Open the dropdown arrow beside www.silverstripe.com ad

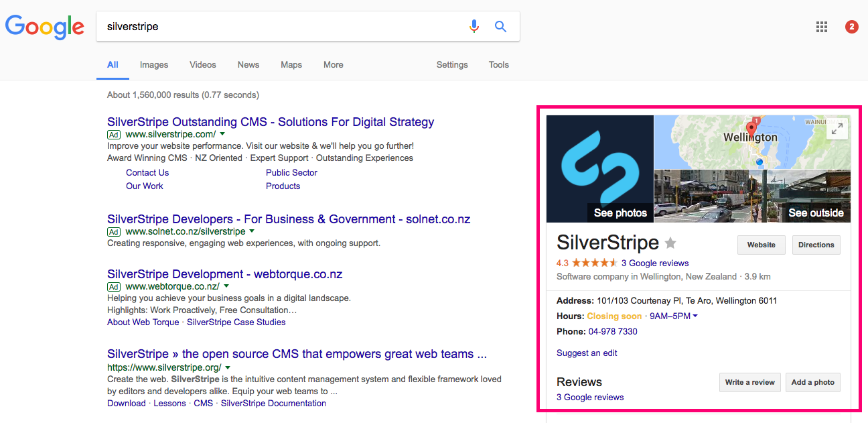click(222, 134)
